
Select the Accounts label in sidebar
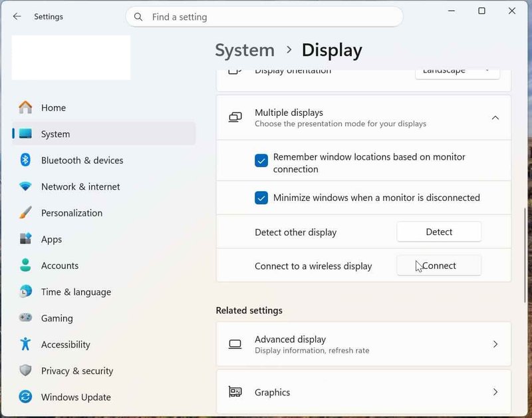pyautogui.click(x=60, y=266)
